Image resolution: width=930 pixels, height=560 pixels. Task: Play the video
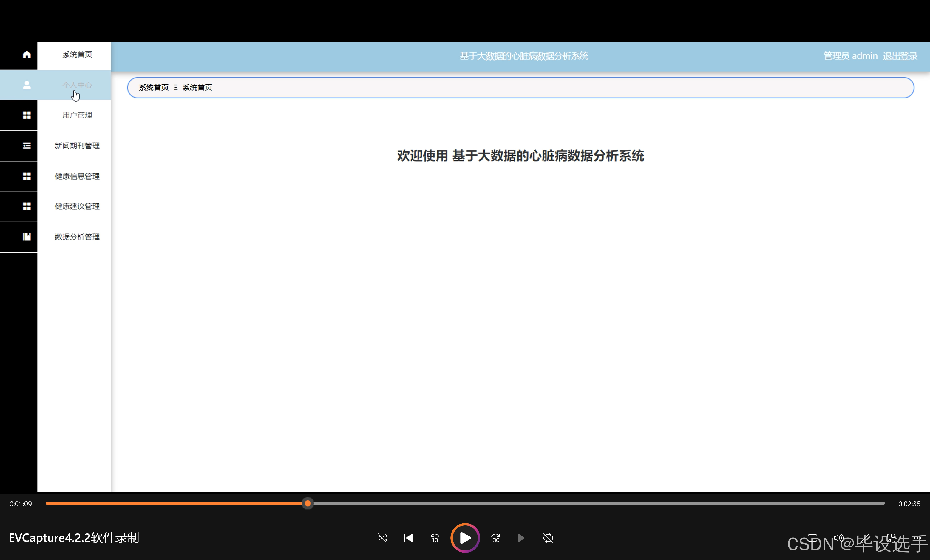tap(465, 538)
